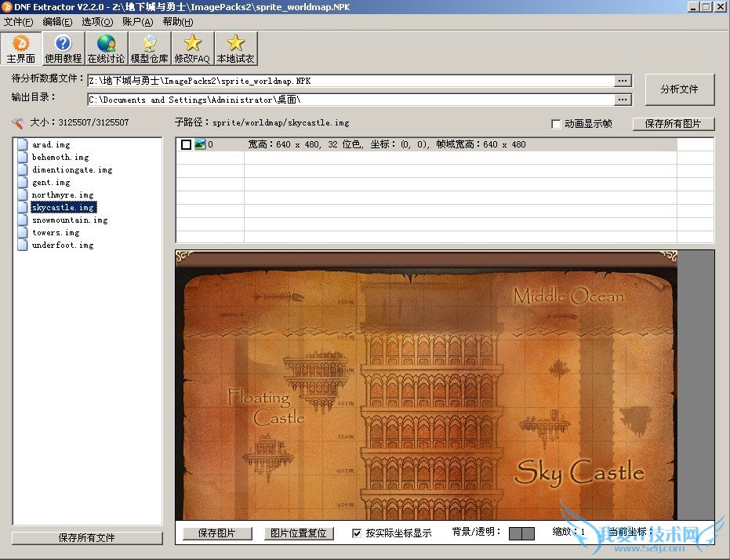Click the background/transparency color swatch
730x560 pixels.
coord(521,533)
